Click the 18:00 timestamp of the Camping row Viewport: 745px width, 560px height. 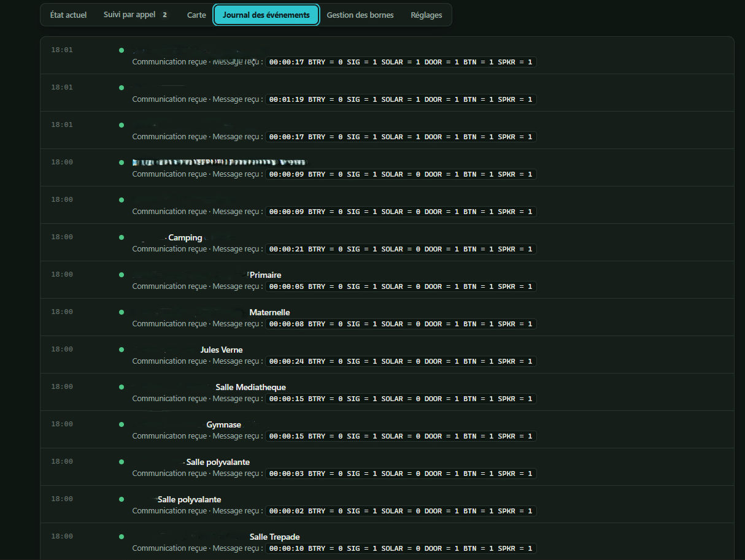62,237
